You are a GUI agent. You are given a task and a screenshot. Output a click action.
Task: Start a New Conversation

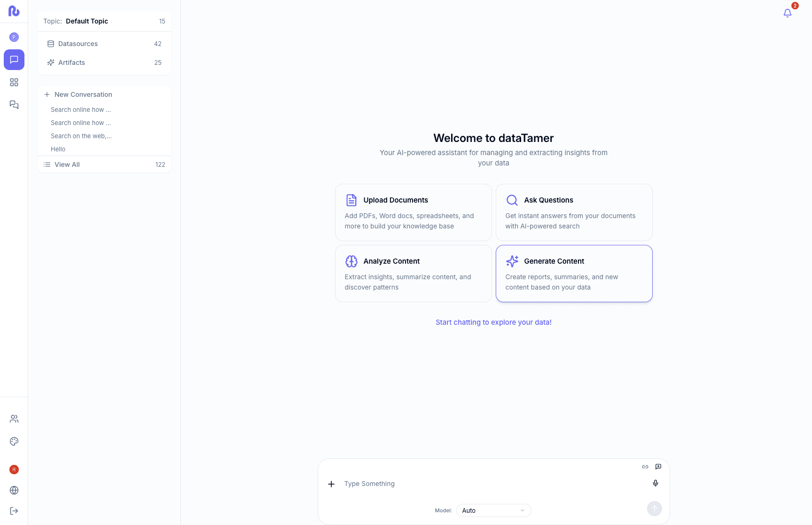[x=83, y=94]
